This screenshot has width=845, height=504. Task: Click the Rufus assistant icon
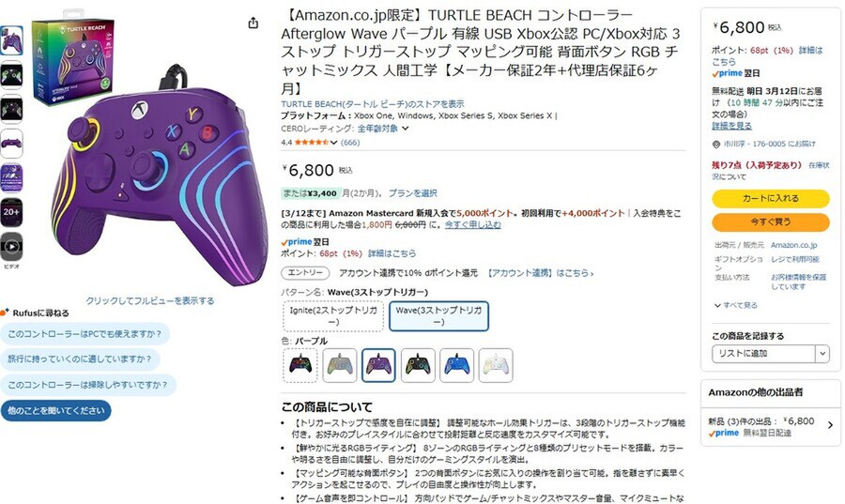(5, 313)
